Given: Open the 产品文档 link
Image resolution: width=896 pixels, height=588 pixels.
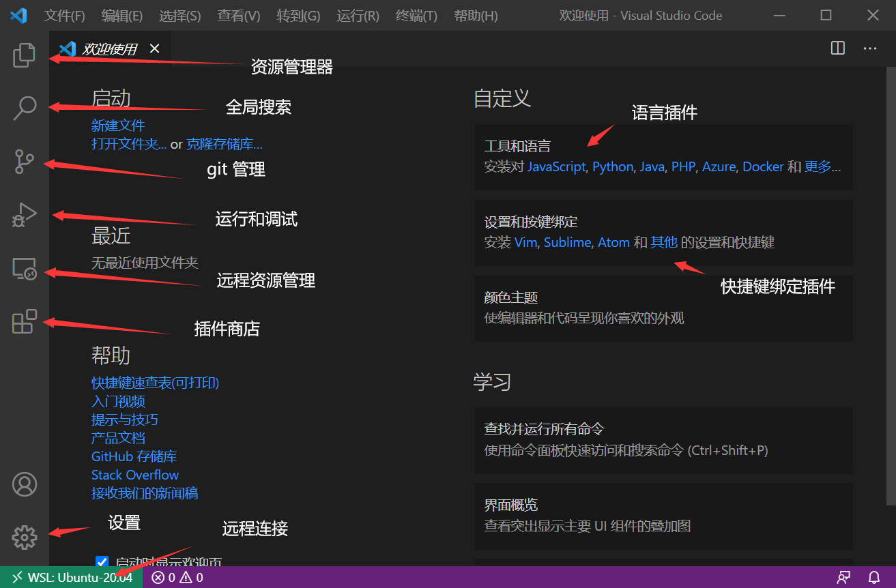Looking at the screenshot, I should (118, 438).
